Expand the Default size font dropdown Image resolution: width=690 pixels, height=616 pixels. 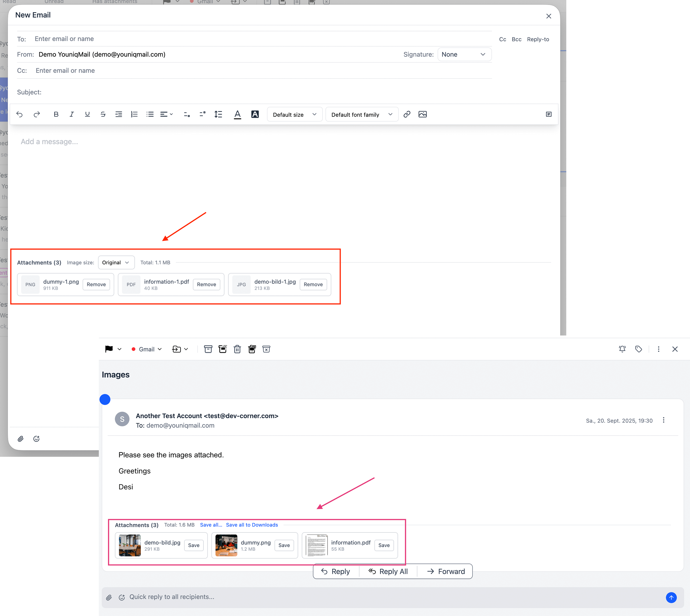tap(295, 115)
